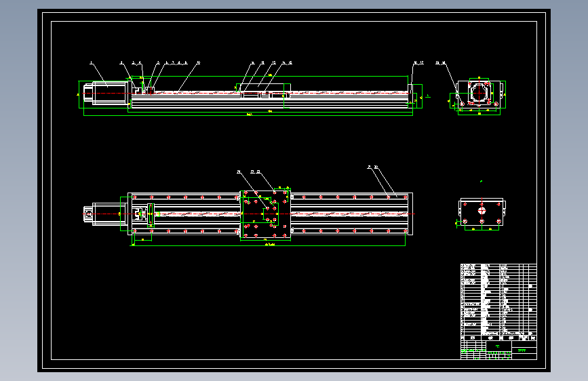Viewport: 588px width, 381px height.
Task: Click the small end plate view above the parts table
Action: tap(482, 212)
